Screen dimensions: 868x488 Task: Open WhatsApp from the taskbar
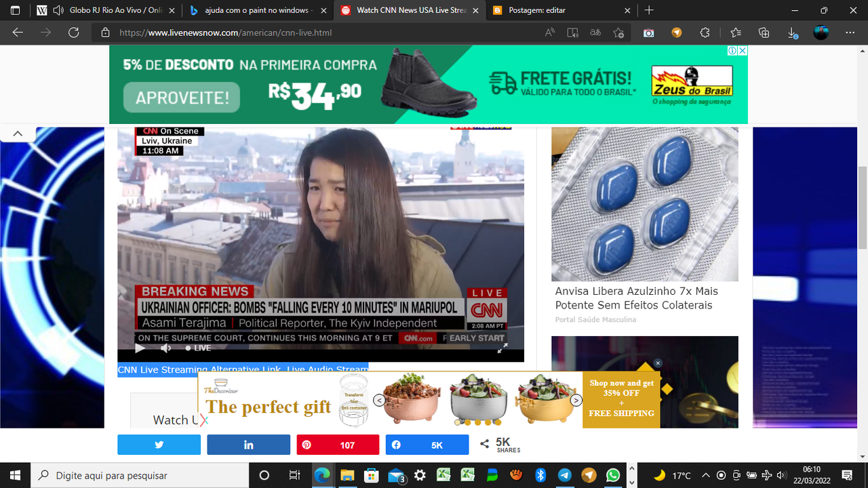(x=612, y=475)
